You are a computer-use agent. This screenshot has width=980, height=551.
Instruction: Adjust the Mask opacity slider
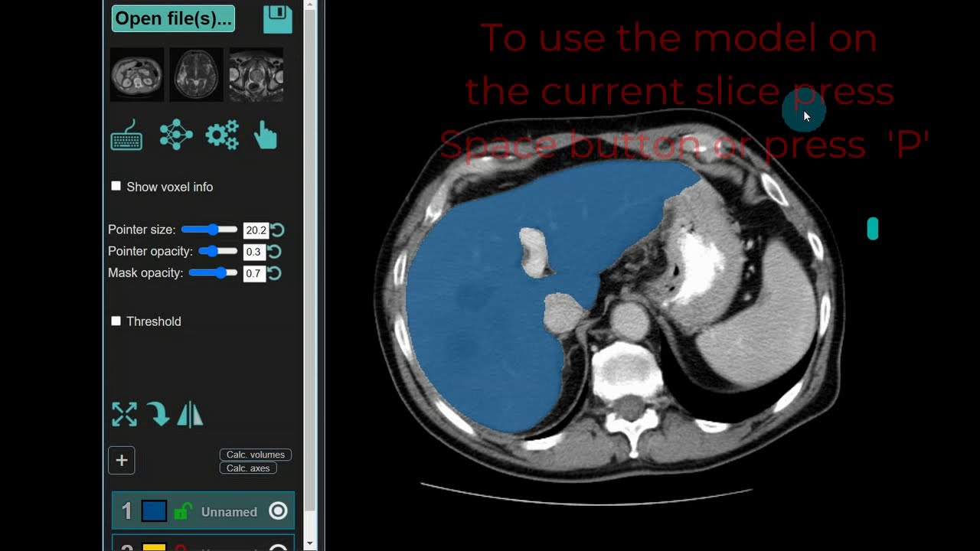(213, 272)
